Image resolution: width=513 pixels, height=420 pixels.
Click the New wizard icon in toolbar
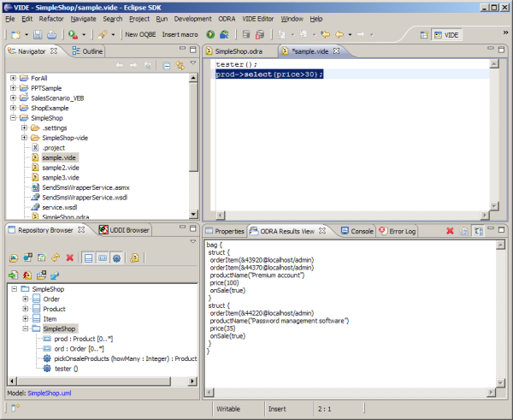tap(15, 34)
